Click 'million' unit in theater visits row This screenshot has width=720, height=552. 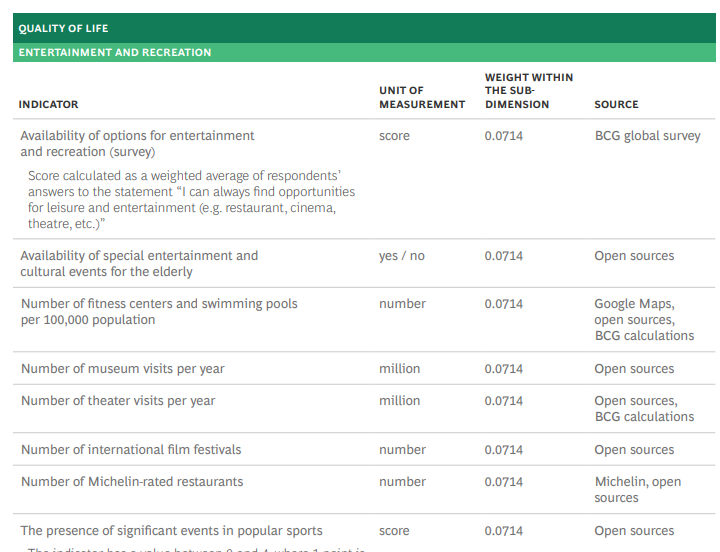[399, 401]
